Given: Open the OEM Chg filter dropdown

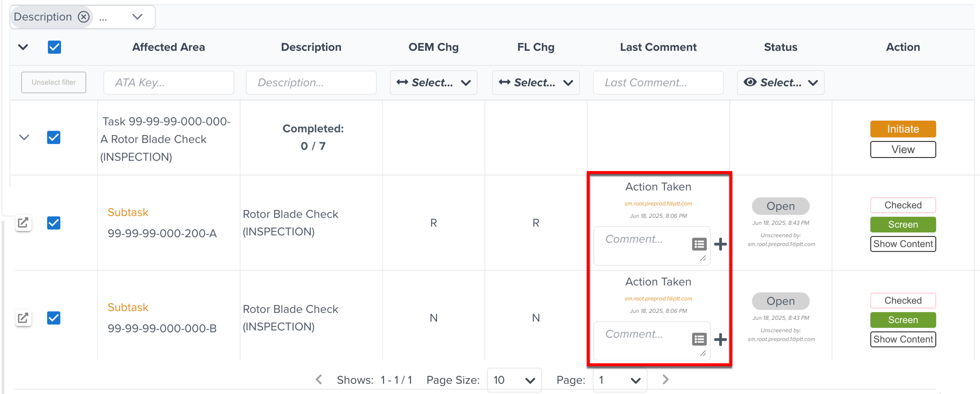Looking at the screenshot, I should [433, 82].
